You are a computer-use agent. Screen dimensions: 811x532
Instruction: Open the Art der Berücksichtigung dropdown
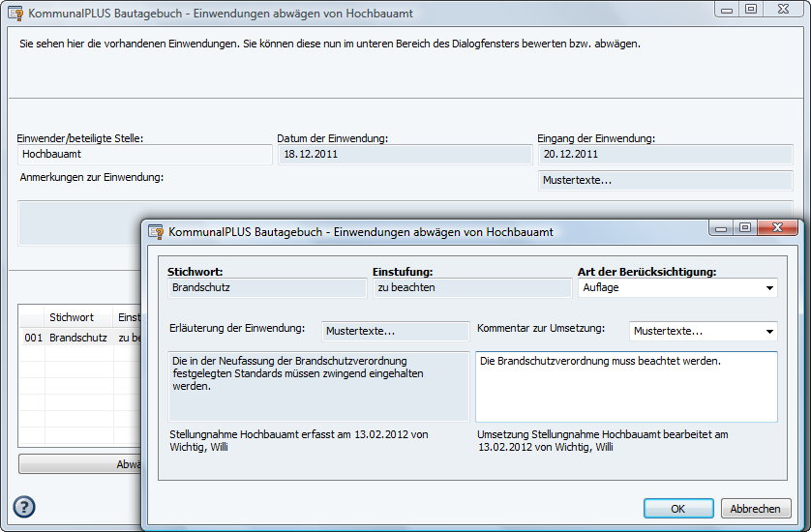click(769, 288)
